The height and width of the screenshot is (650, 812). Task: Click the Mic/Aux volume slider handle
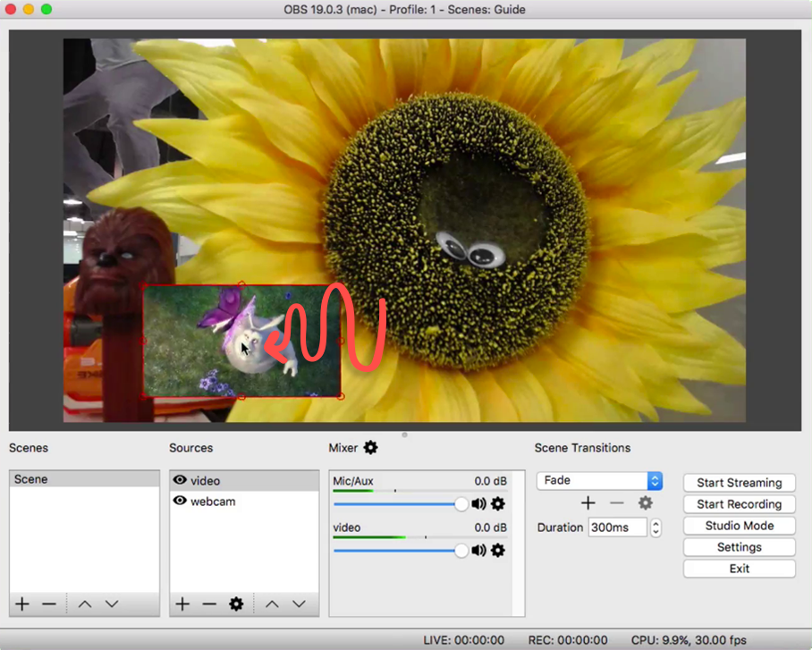(x=461, y=504)
